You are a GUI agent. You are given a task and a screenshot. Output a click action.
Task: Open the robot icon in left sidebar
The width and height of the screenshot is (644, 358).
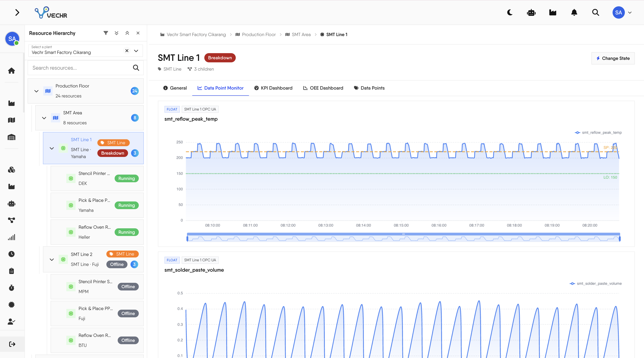pyautogui.click(x=11, y=204)
